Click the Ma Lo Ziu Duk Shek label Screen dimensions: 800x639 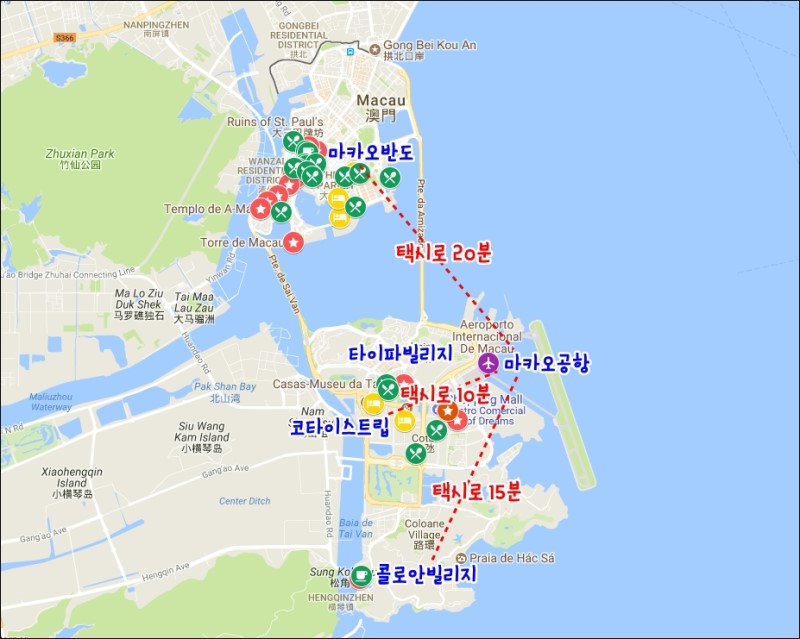coord(139,304)
